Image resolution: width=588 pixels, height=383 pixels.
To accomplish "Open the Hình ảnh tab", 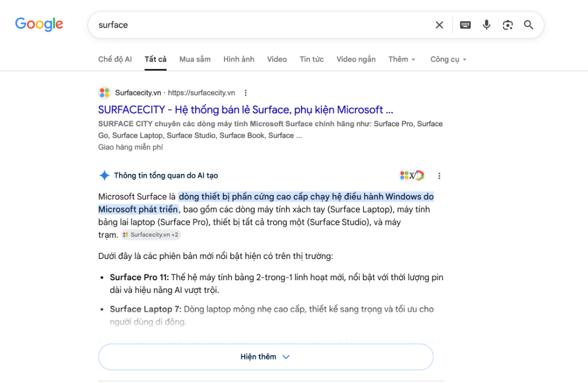I will coord(239,59).
